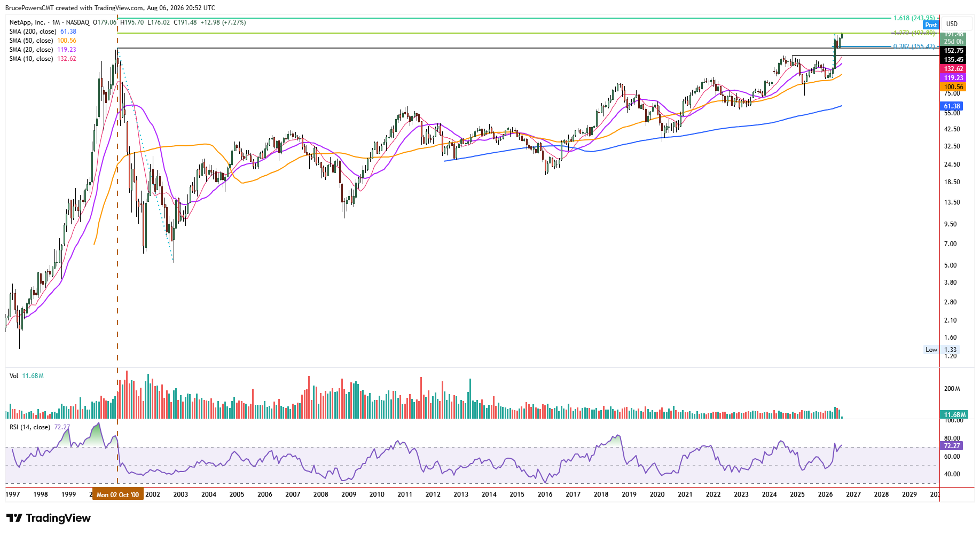Viewport: 980px width, 534px height.
Task: Click year 1997 on the time axis
Action: coord(13,494)
